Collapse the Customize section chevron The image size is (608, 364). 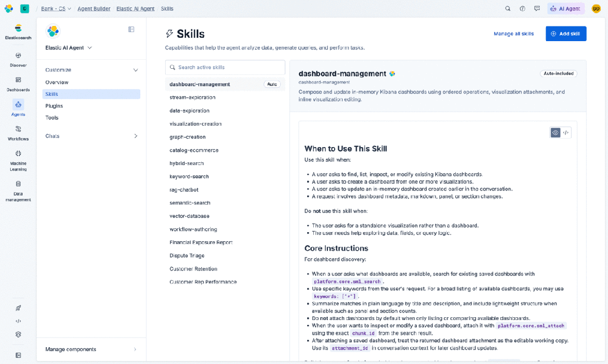click(136, 70)
